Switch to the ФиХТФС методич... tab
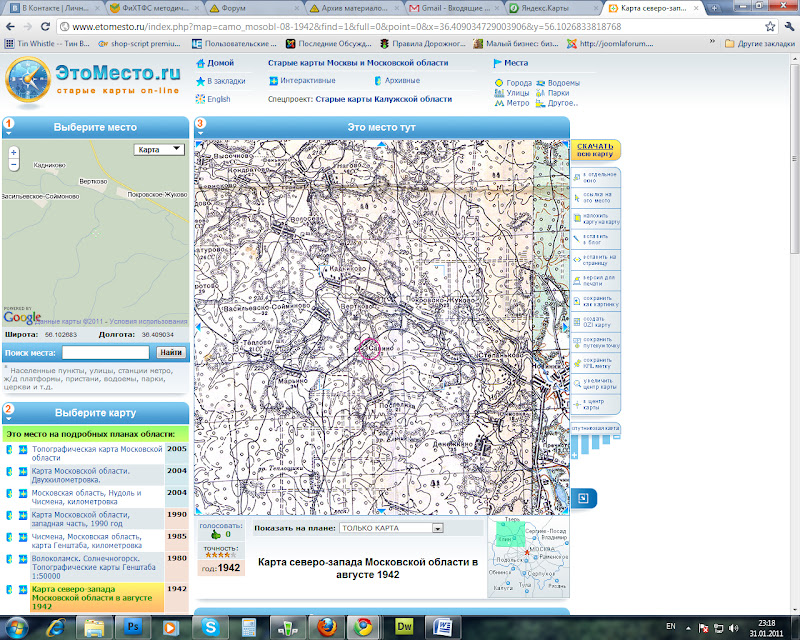The width and height of the screenshot is (800, 640). point(155,8)
